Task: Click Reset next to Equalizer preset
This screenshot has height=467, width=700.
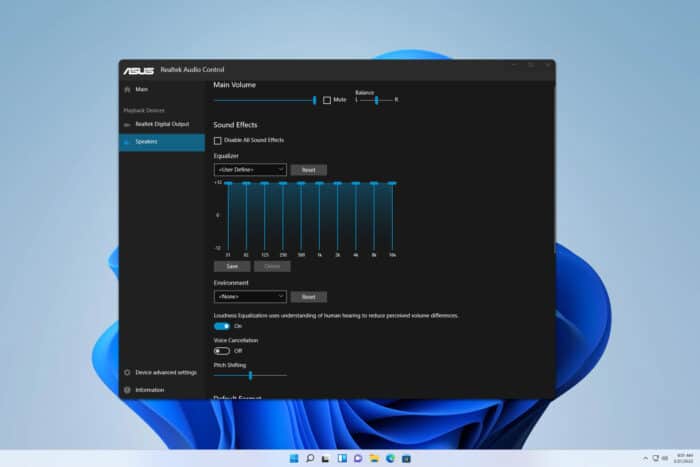Action: point(308,170)
